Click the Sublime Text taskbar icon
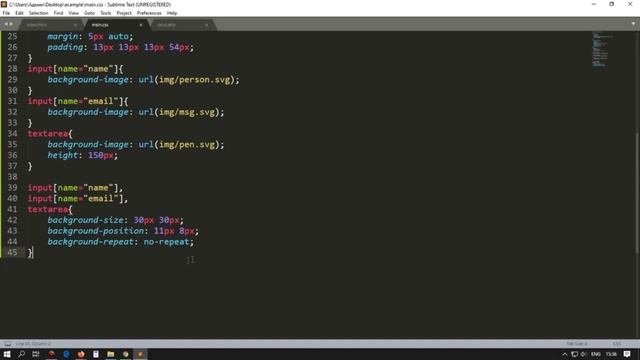 click(x=140, y=354)
